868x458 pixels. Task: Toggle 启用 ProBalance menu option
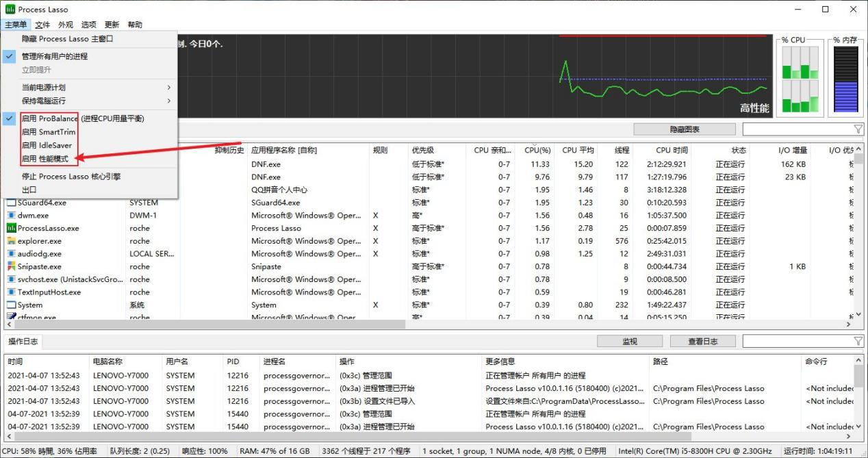(82, 118)
